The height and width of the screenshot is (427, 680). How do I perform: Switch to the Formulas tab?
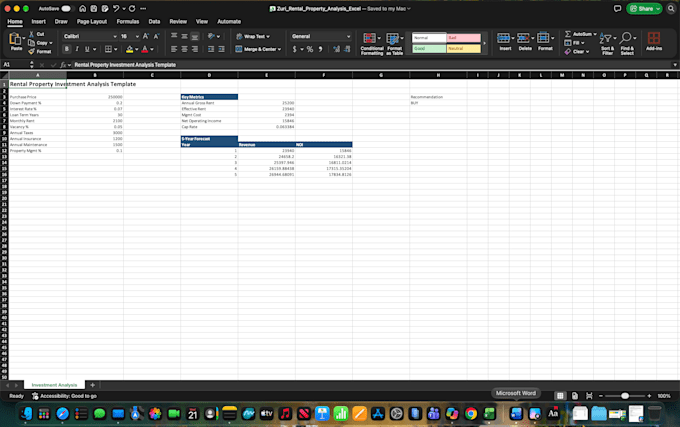click(128, 22)
